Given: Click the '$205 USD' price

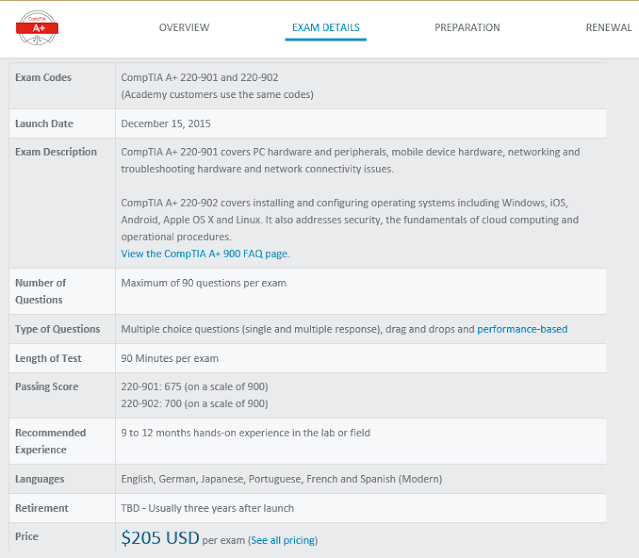Looking at the screenshot, I should pos(160,538).
